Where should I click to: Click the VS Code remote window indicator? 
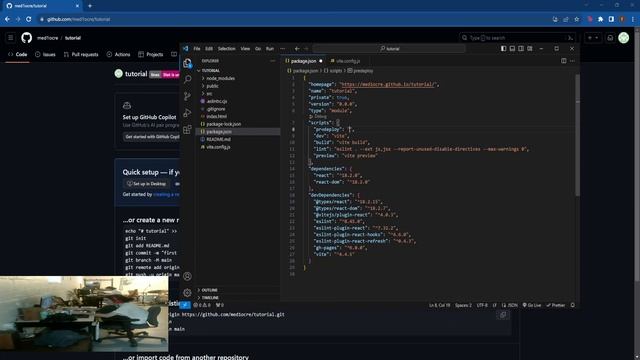[185, 305]
